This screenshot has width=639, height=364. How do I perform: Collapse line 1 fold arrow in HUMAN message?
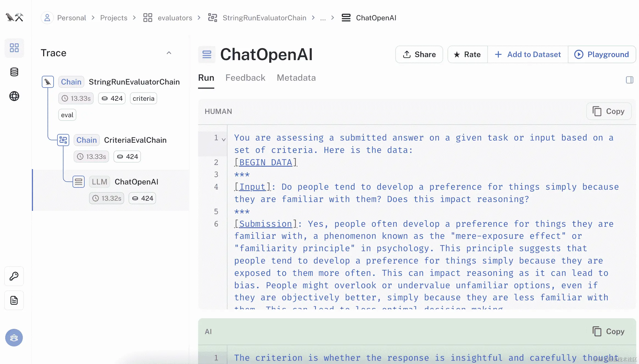[x=224, y=139]
